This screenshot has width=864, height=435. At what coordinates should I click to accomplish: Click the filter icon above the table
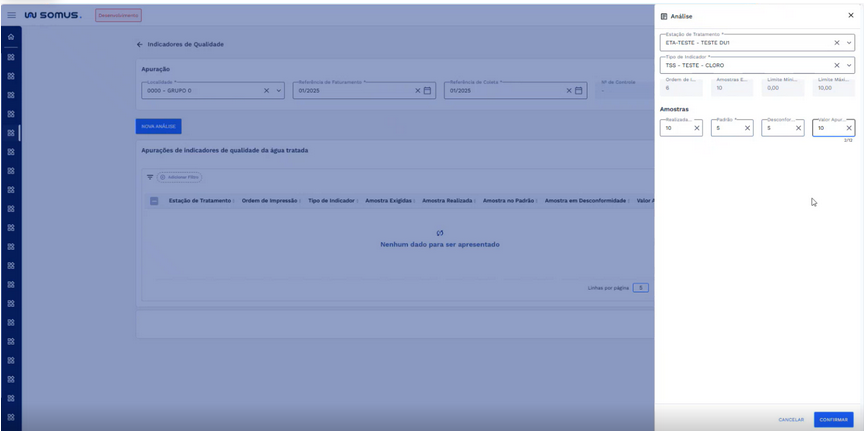150,177
